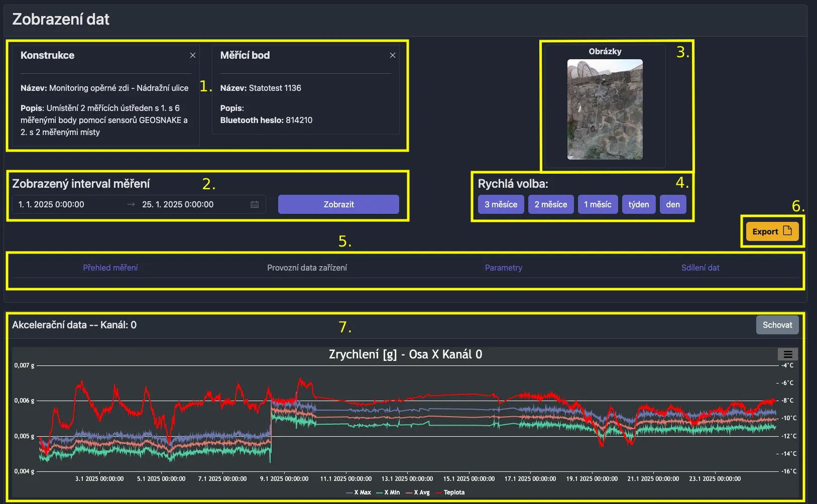Click the Export document icon
817x504 pixels.
pos(787,231)
